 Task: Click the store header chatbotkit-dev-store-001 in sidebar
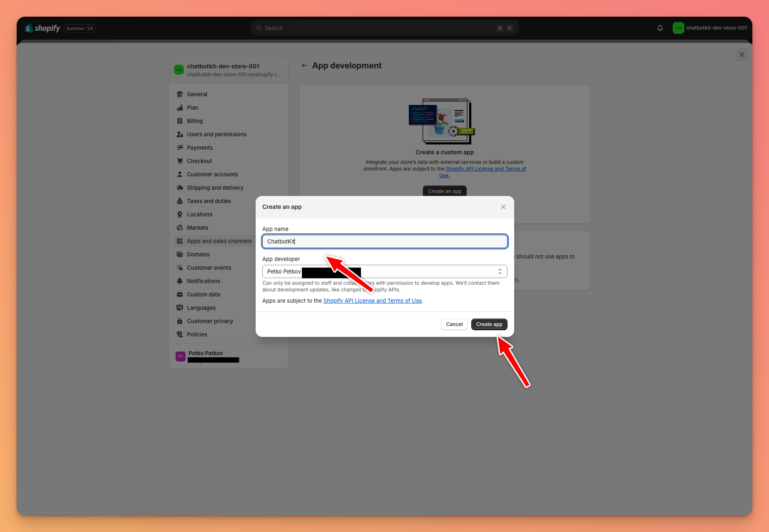229,70
